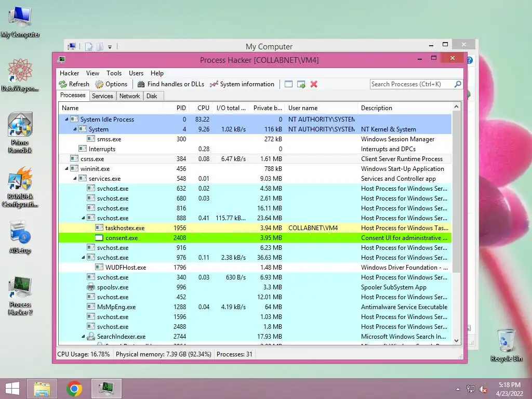Open the Help menu
The width and height of the screenshot is (532, 399).
[x=157, y=73]
